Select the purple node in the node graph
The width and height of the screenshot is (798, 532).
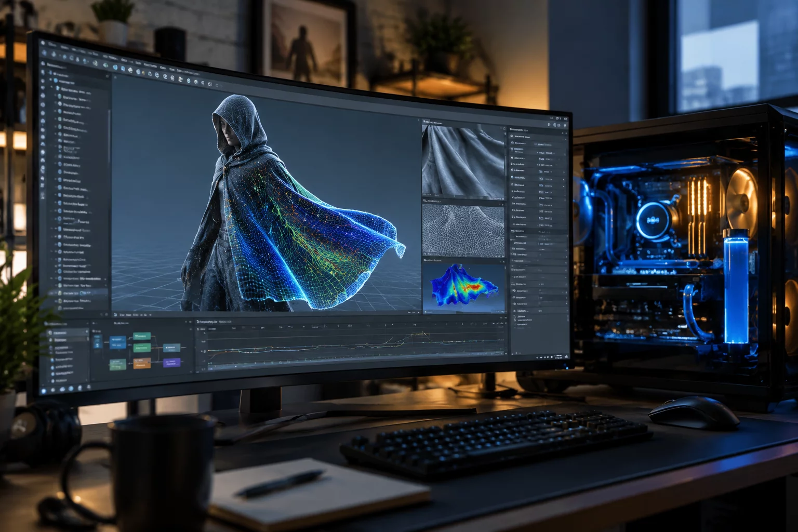tap(172, 363)
